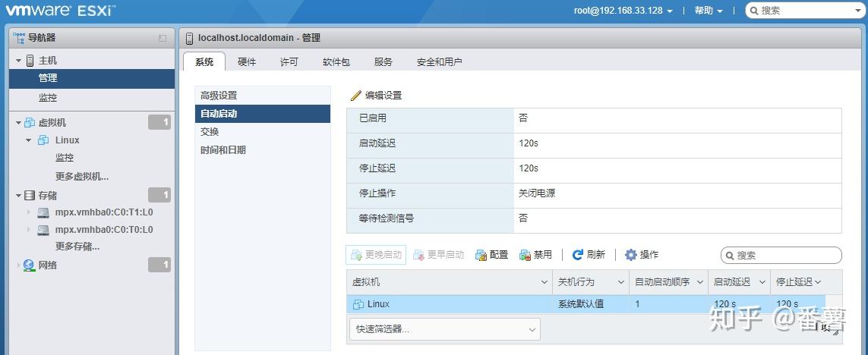Open 更多虚拟机... in navigator
The width and height of the screenshot is (868, 355).
pyautogui.click(x=82, y=177)
